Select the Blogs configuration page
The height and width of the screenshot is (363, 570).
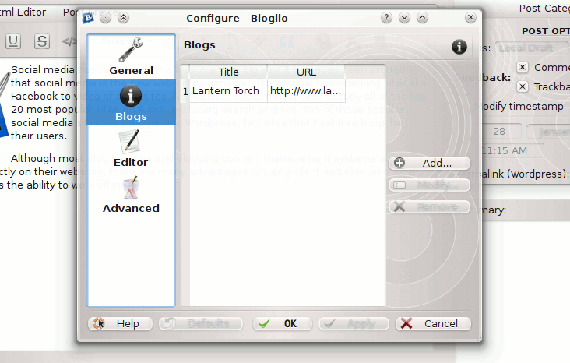[x=131, y=102]
